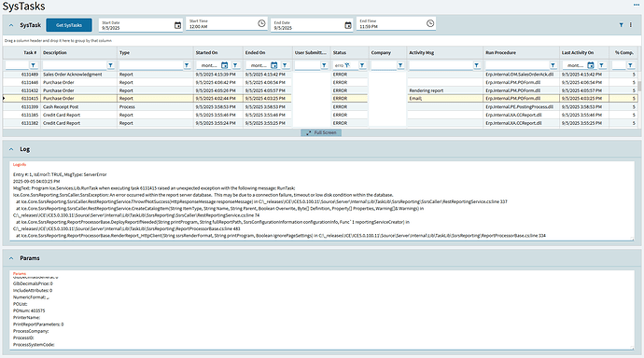This screenshot has width=644, height=358.
Task: Select the Cash Receipt Post task row
Action: (320, 106)
